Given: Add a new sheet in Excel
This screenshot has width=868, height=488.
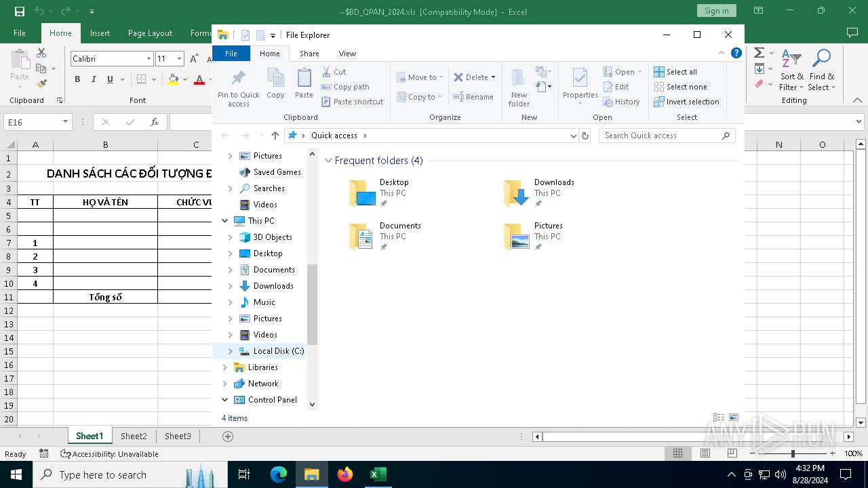Looking at the screenshot, I should [228, 436].
